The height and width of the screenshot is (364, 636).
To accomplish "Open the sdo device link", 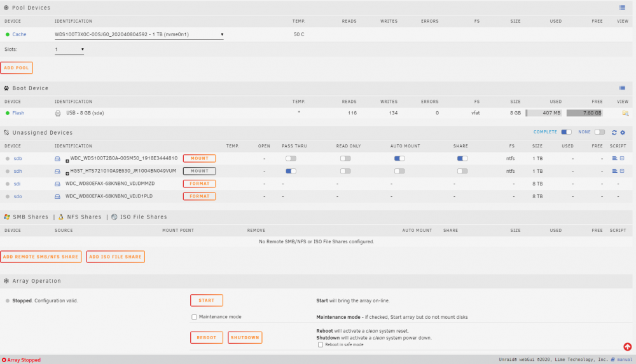I will coord(18,196).
